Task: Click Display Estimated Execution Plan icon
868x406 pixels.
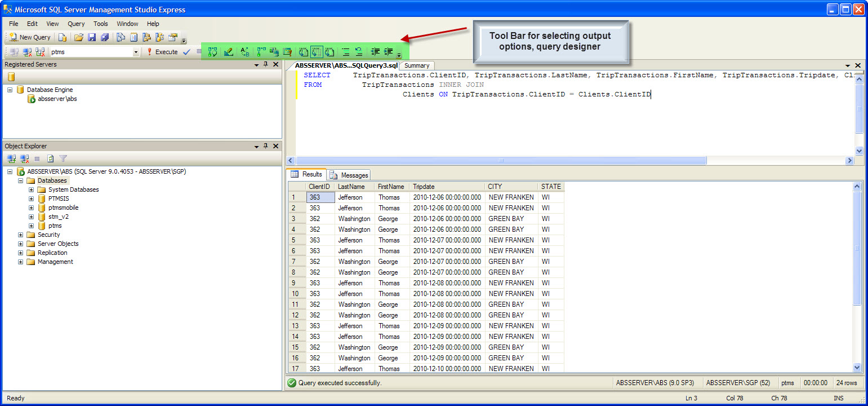Action: (212, 52)
